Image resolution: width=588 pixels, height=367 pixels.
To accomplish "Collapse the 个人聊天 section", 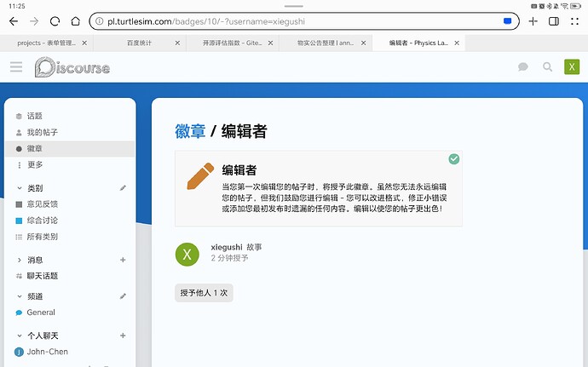I will coord(20,335).
